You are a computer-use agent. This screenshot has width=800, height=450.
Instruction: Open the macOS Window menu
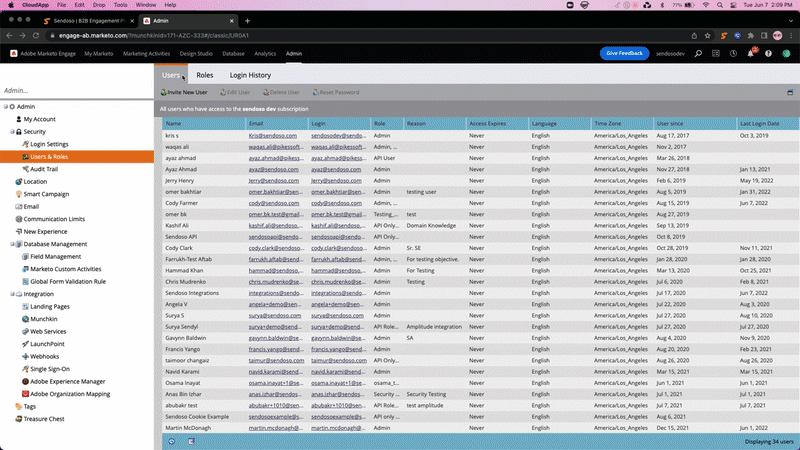(146, 5)
